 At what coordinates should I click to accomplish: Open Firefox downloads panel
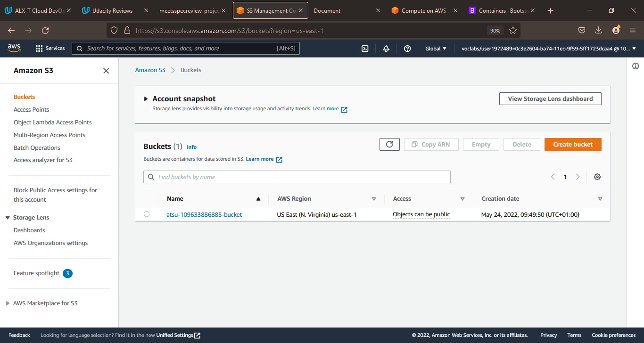tap(599, 30)
